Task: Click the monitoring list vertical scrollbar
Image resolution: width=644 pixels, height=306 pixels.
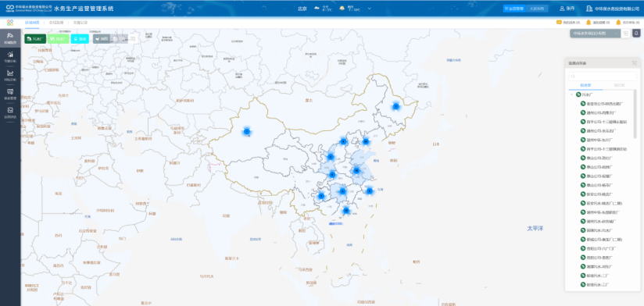Action: tap(635, 114)
